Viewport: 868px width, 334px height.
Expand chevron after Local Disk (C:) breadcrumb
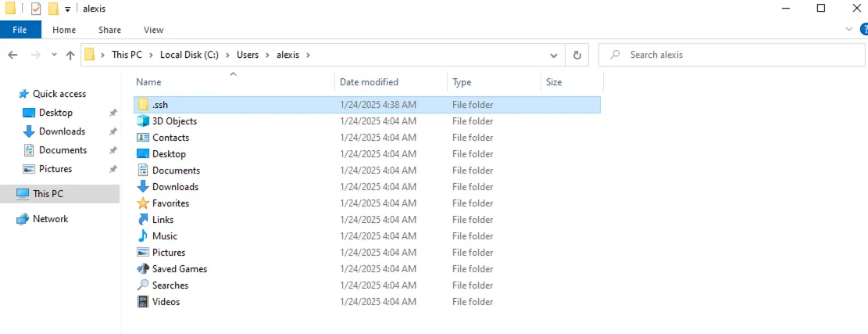[x=227, y=55]
